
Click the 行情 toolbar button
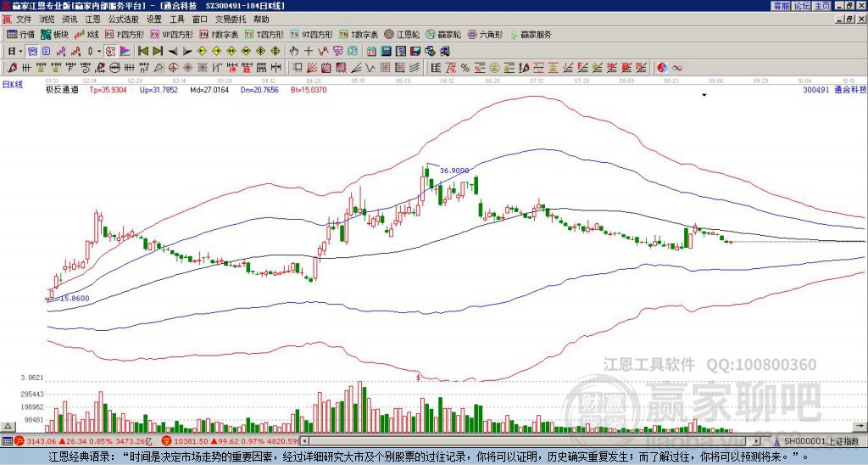click(20, 34)
